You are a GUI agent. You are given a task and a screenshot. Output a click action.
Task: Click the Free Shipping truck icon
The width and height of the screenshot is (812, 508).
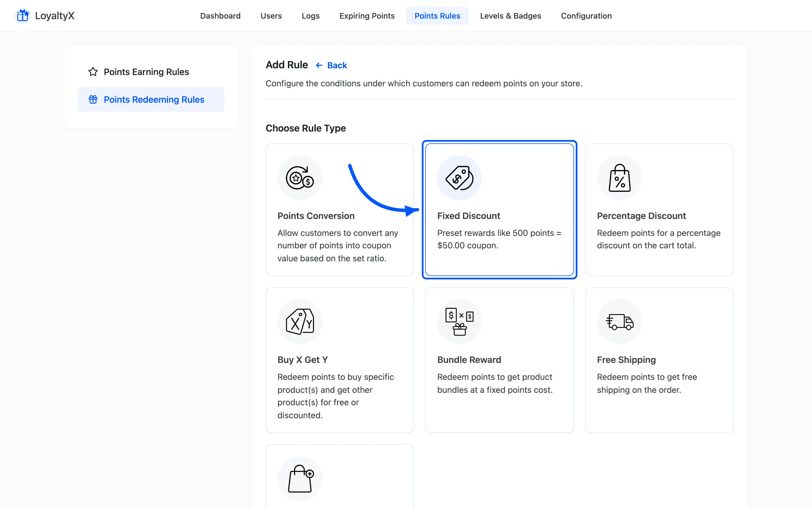pyautogui.click(x=619, y=321)
